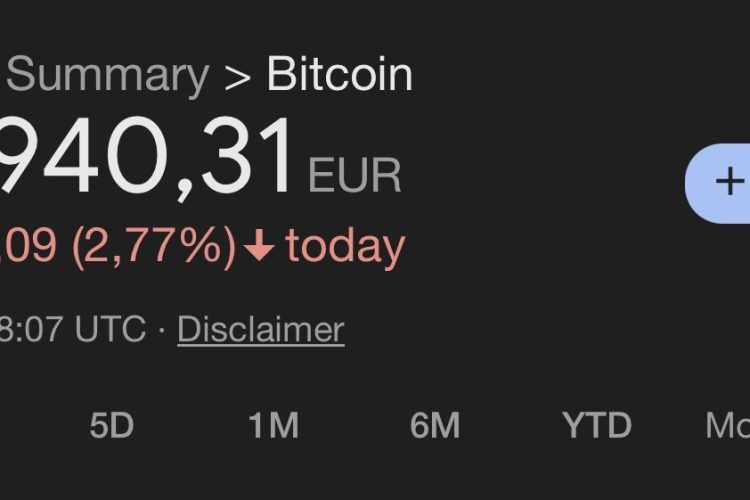Open the Disclaimer link
Viewport: 750px width, 500px height.
tap(260, 329)
